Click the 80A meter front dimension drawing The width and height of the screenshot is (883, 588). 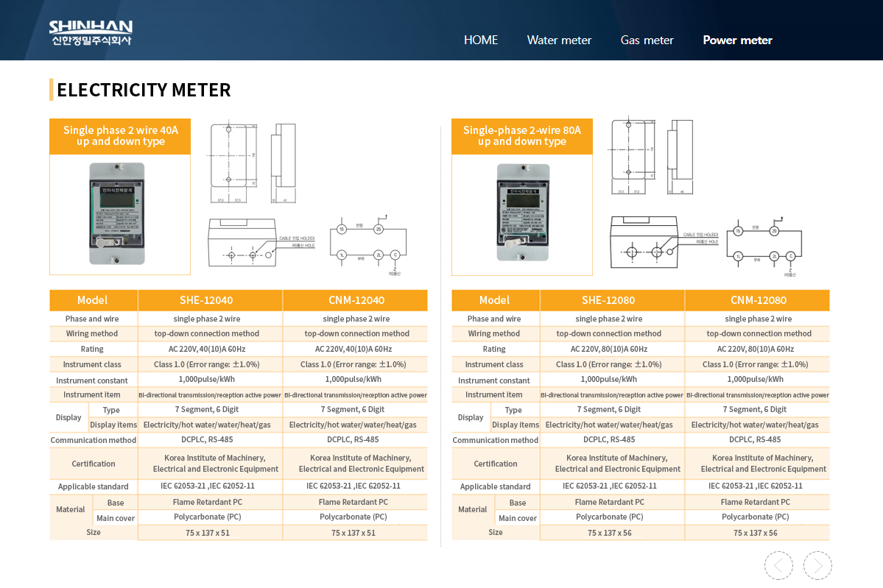tap(633, 157)
